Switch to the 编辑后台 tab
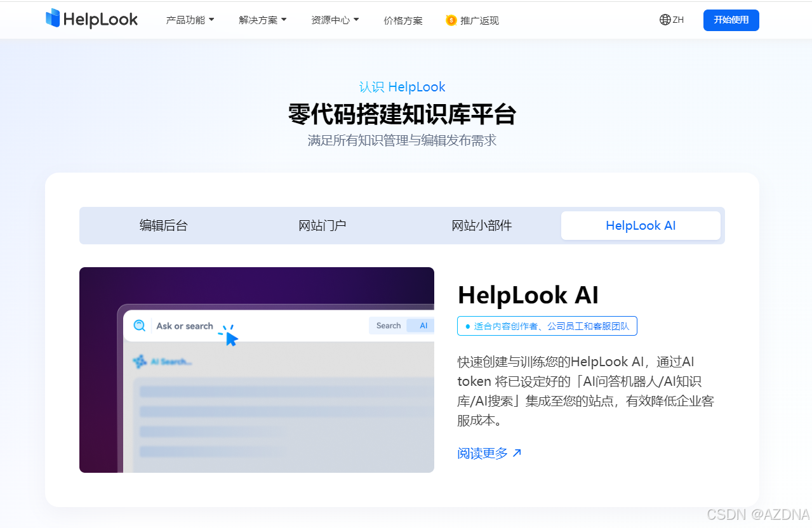Screen dimensions: 812x528 coord(164,225)
